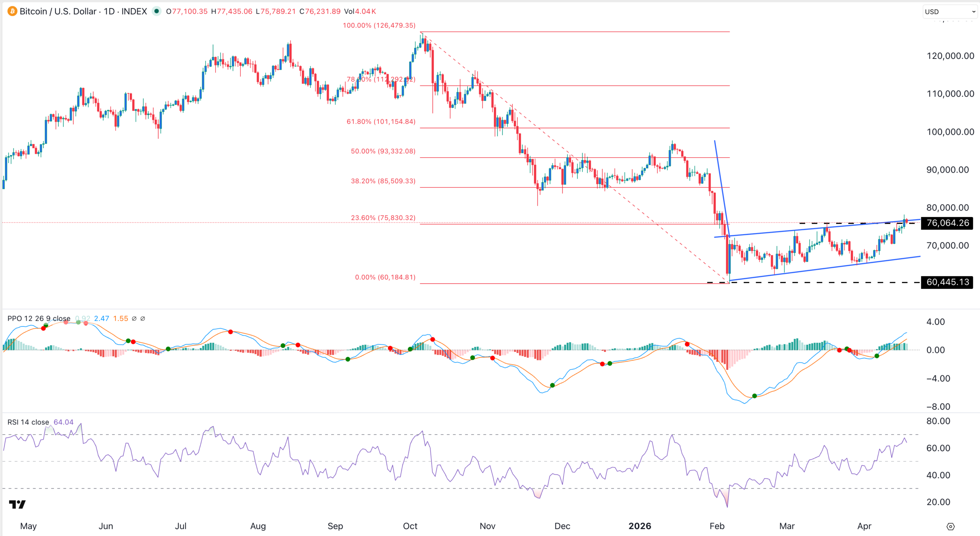This screenshot has height=536, width=980.
Task: Click the May label on time axis
Action: pyautogui.click(x=28, y=526)
